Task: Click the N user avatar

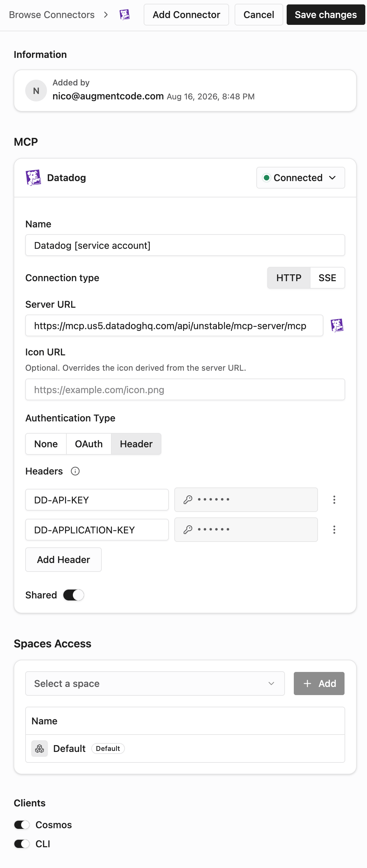Action: click(x=36, y=91)
